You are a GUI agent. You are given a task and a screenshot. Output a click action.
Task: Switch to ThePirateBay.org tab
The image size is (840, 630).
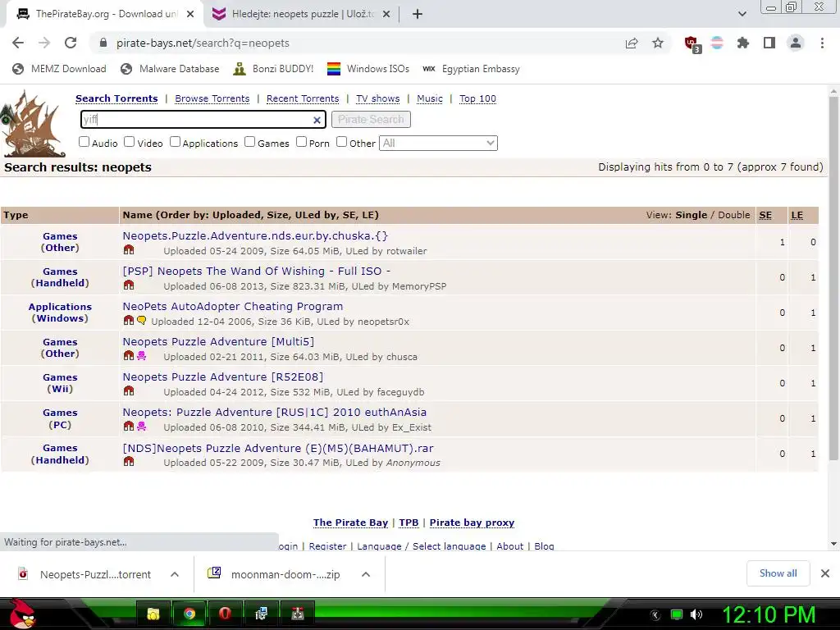tap(105, 14)
